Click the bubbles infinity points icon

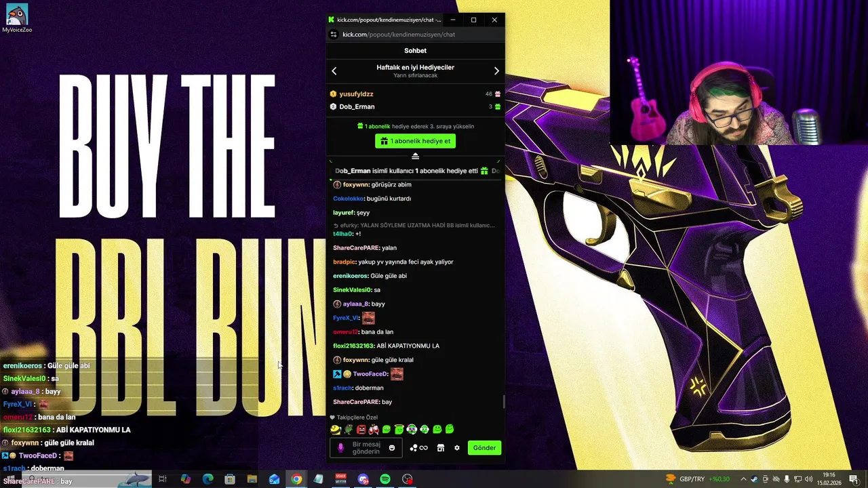click(418, 448)
